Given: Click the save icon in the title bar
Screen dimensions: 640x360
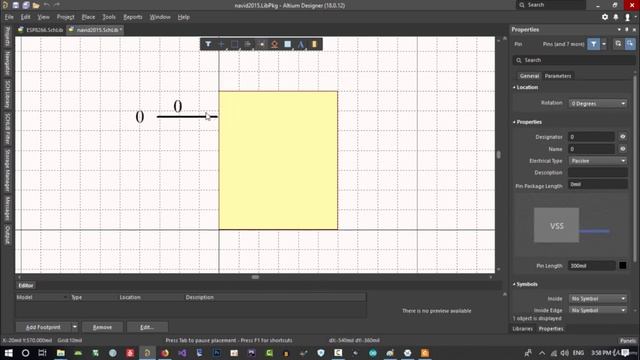Looking at the screenshot, I should coord(16,5).
